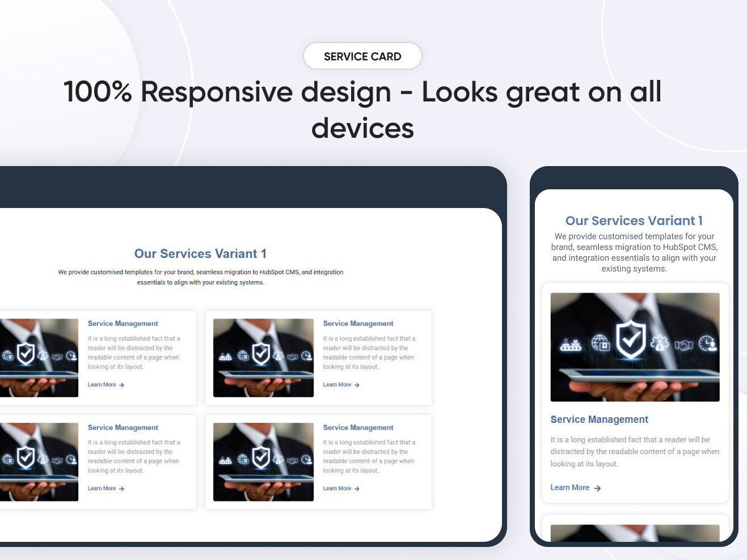This screenshot has height=560, width=747.
Task: Click the arrow icon beside first Learn More
Action: pyautogui.click(x=122, y=385)
